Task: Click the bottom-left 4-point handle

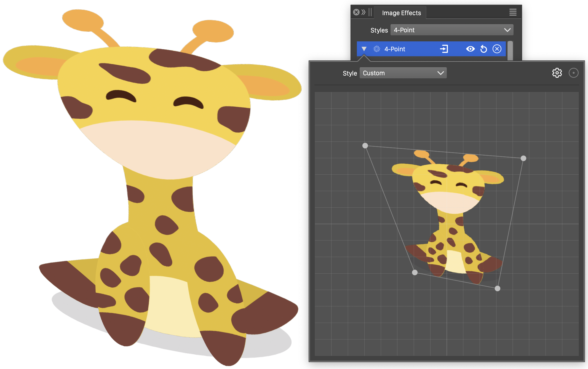Action: [415, 272]
